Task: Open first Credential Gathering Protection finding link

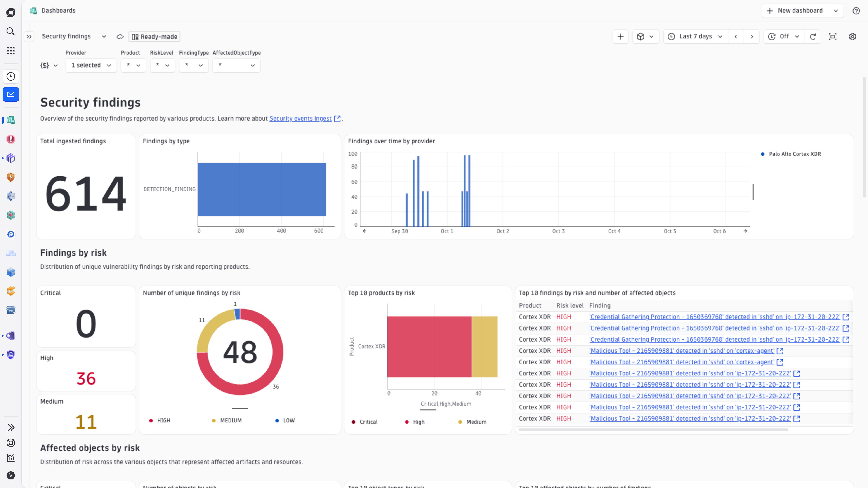Action: pyautogui.click(x=714, y=317)
